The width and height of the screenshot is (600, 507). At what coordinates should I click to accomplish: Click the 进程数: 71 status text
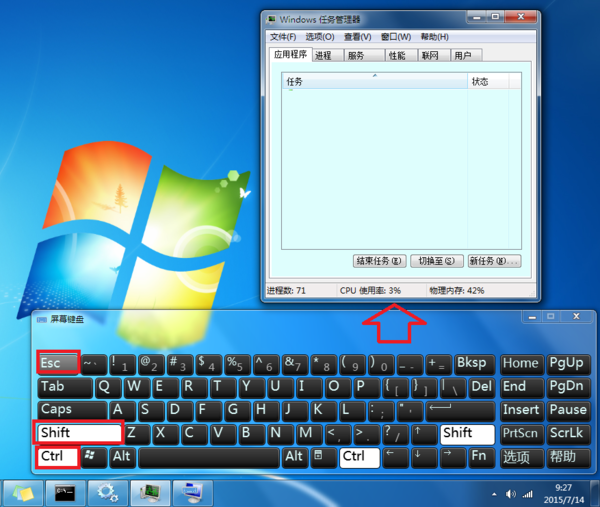coord(286,291)
